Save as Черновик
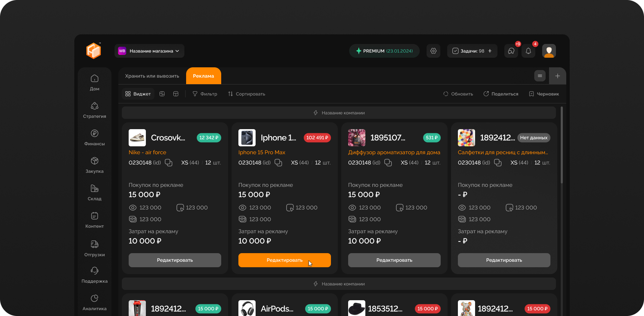Image resolution: width=644 pixels, height=316 pixels. [544, 94]
